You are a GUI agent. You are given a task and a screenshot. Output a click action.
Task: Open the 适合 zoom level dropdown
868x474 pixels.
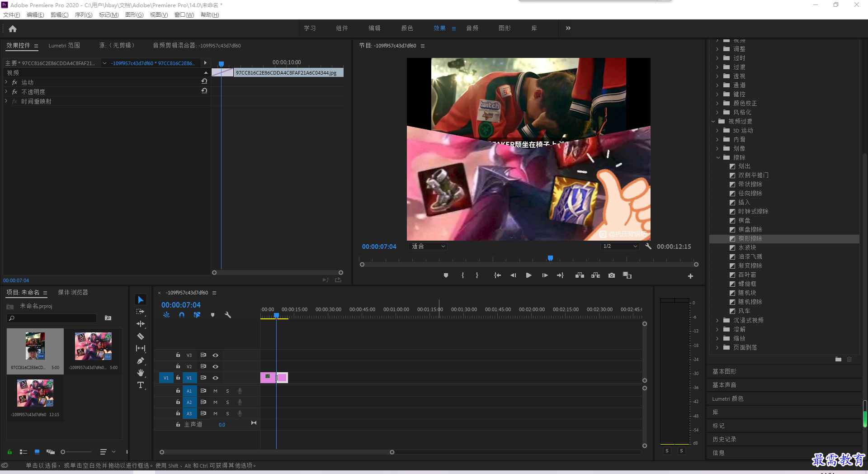tap(428, 246)
